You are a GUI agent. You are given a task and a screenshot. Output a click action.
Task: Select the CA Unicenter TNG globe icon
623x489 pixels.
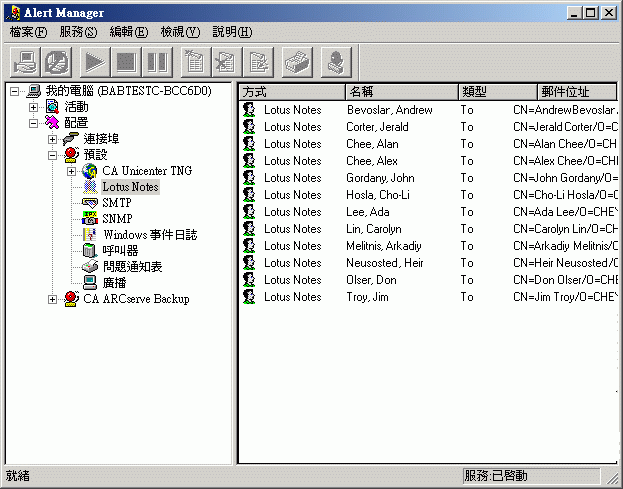pos(90,171)
